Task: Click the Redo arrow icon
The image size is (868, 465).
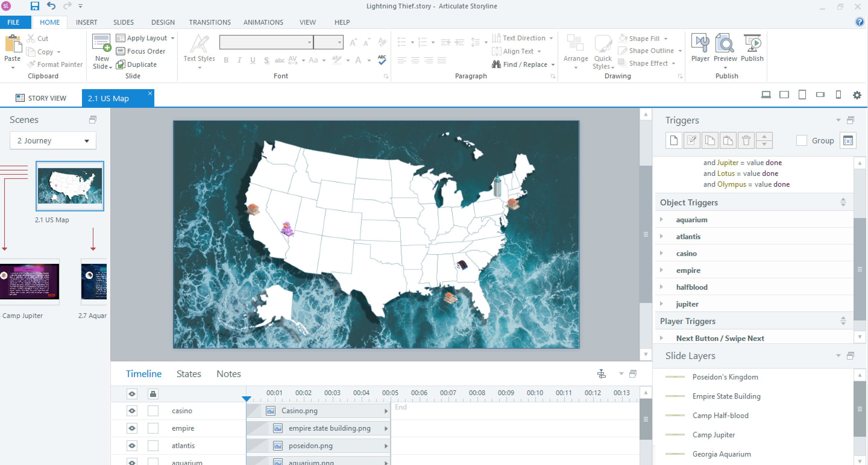Action: pos(68,6)
